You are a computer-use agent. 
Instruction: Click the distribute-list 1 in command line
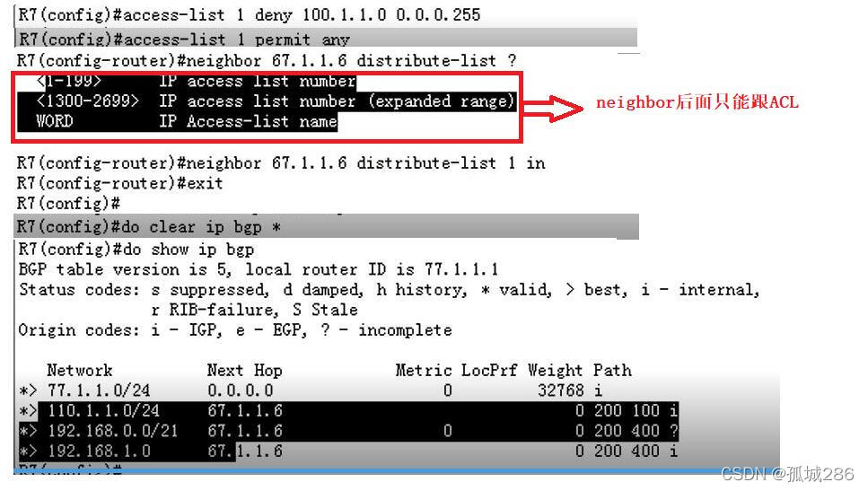click(281, 163)
